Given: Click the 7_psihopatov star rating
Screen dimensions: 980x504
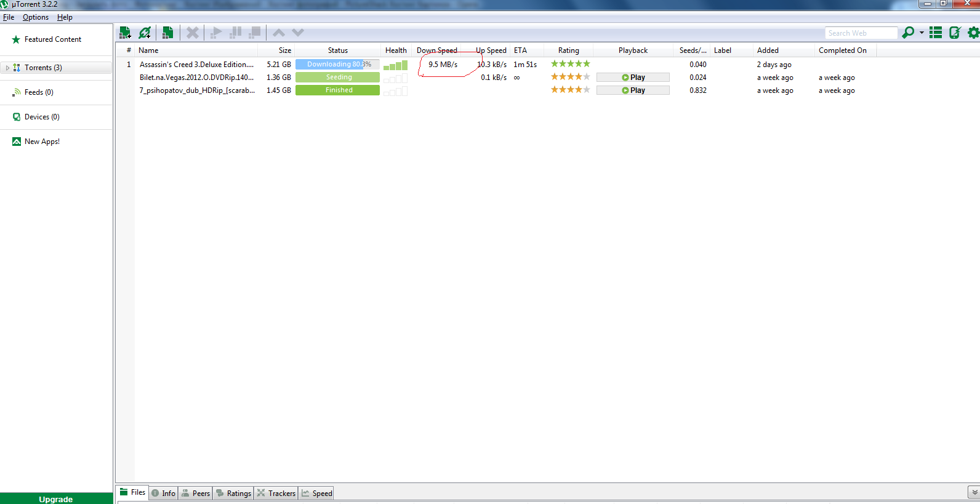Looking at the screenshot, I should (571, 89).
